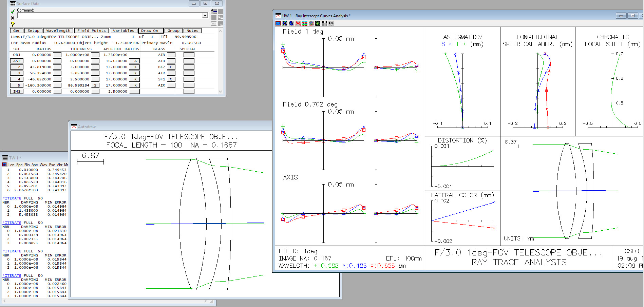Click the red X cancel icon
Viewport: 644px width, 307px height.
13,18
